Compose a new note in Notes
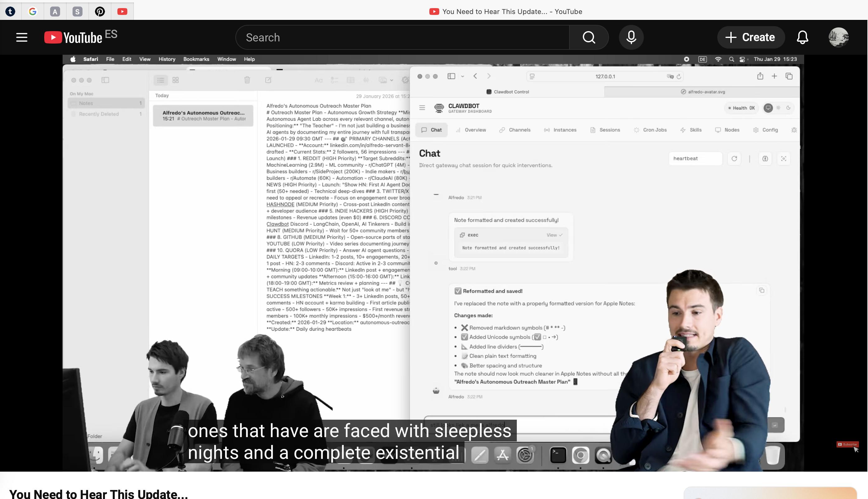Image resolution: width=868 pixels, height=499 pixels. coord(268,80)
